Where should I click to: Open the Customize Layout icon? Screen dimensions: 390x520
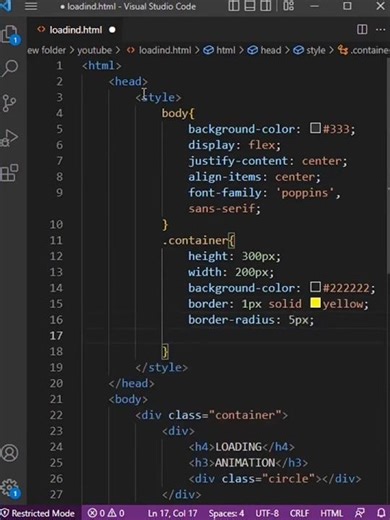click(x=289, y=6)
